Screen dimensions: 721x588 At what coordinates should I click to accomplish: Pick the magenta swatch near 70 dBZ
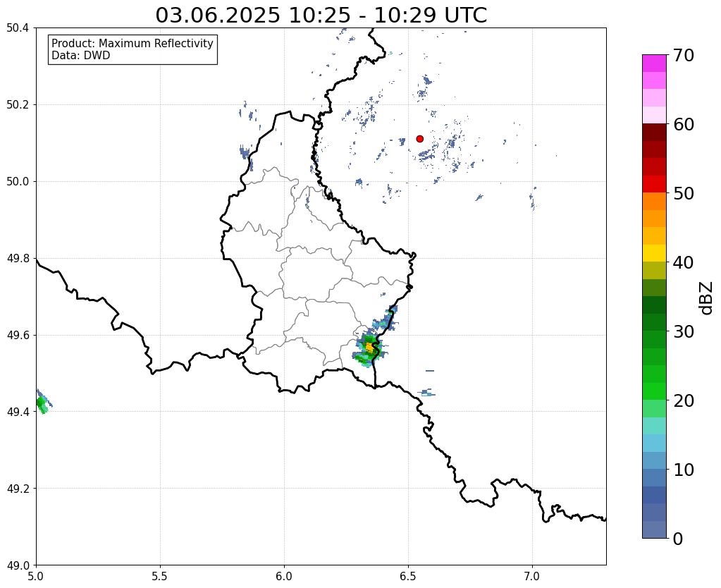654,63
